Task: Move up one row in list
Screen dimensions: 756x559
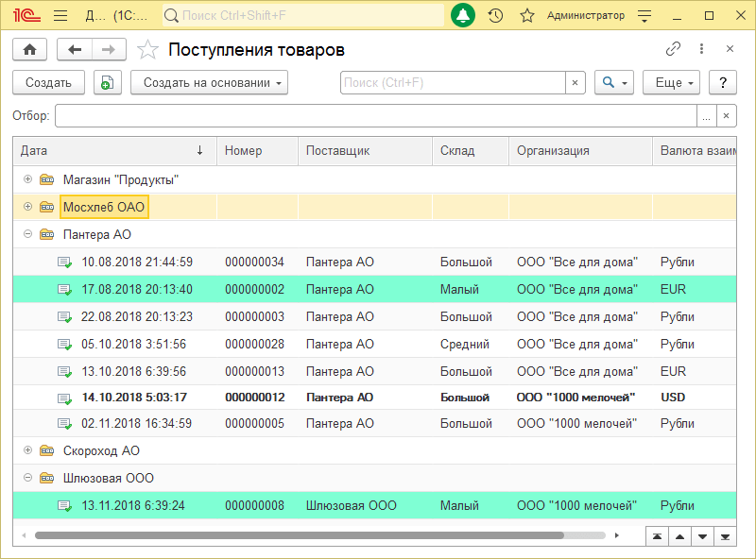Action: point(679,537)
